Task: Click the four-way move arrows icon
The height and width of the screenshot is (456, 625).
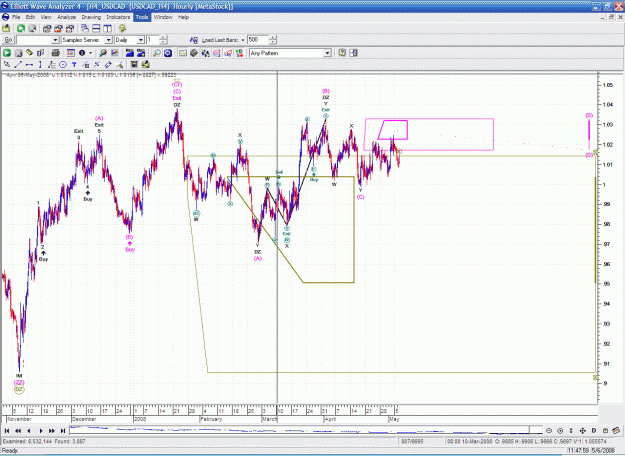Action: (x=582, y=430)
